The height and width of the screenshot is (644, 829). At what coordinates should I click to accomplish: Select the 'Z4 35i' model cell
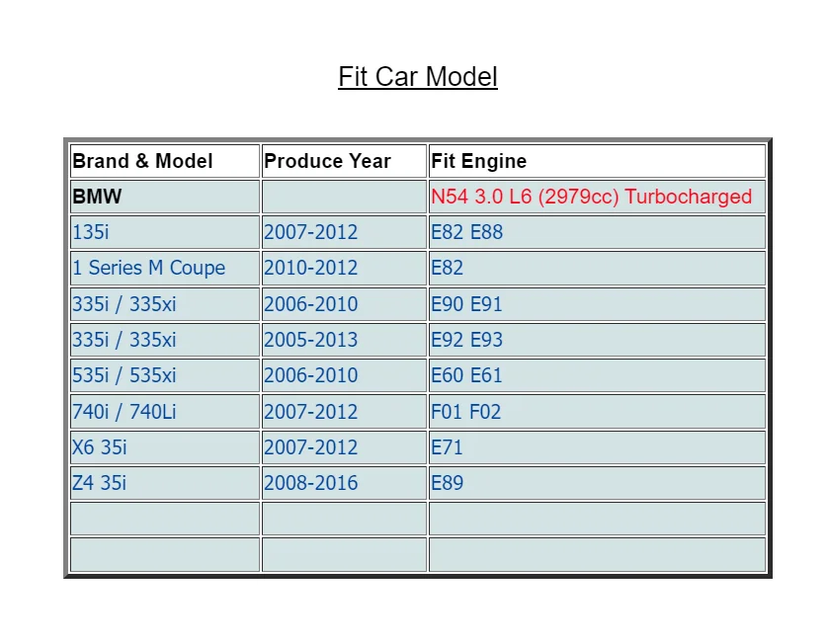point(99,483)
